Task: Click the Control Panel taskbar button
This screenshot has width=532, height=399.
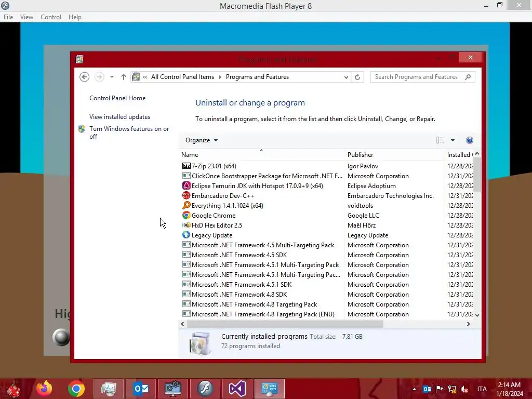Action: click(270, 389)
